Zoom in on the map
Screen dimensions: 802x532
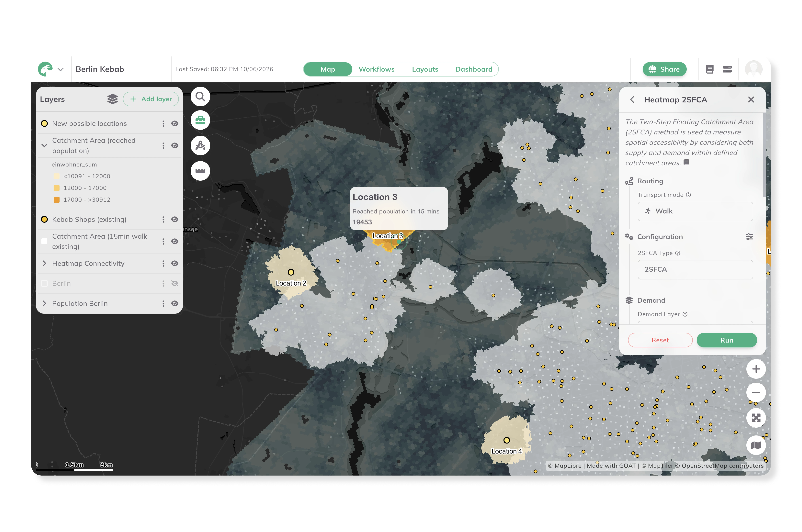click(x=756, y=369)
